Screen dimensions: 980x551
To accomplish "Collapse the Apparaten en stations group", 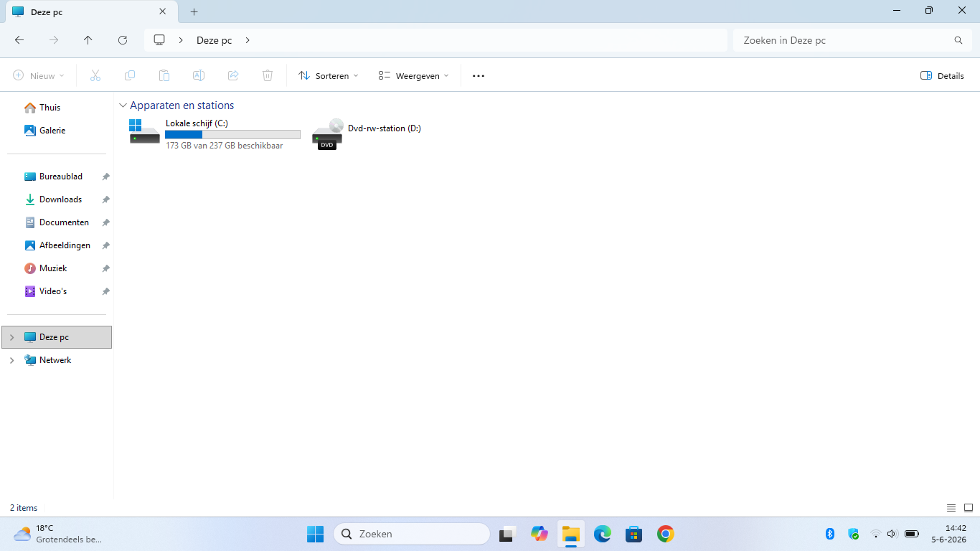I will [x=123, y=105].
